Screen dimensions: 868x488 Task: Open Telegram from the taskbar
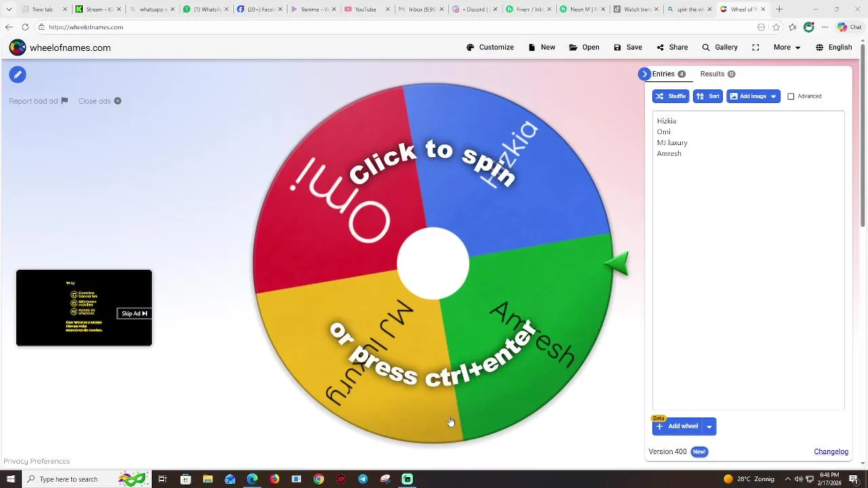363,479
